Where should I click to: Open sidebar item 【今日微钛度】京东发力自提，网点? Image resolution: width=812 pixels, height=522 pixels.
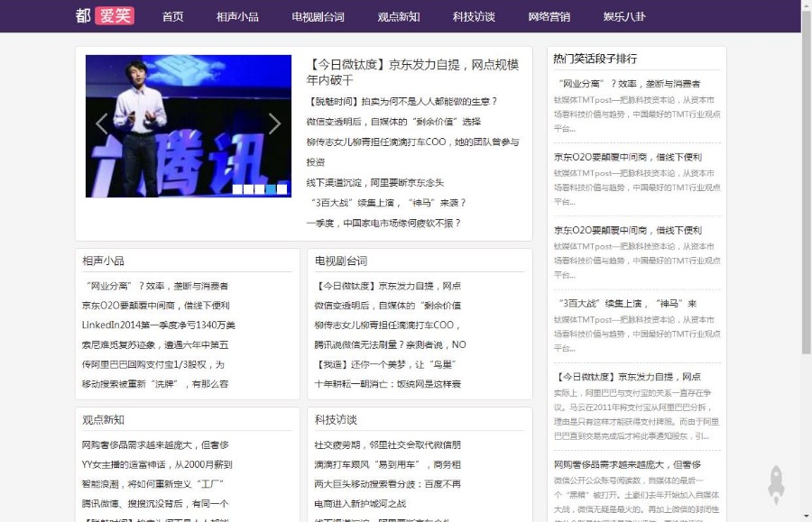point(628,377)
